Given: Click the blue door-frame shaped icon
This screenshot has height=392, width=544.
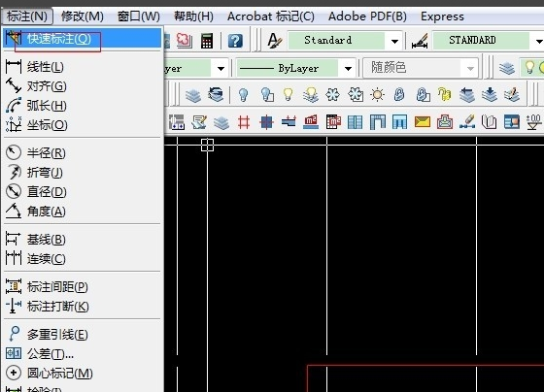Looking at the screenshot, I should 378,122.
